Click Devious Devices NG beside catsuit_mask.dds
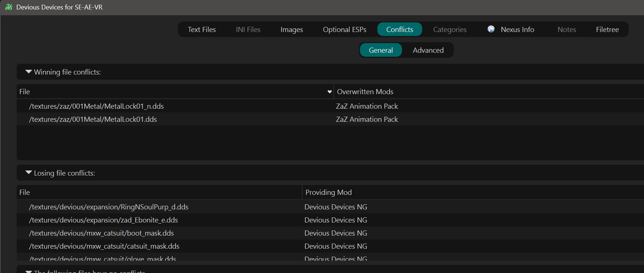The height and width of the screenshot is (273, 644). [336, 246]
